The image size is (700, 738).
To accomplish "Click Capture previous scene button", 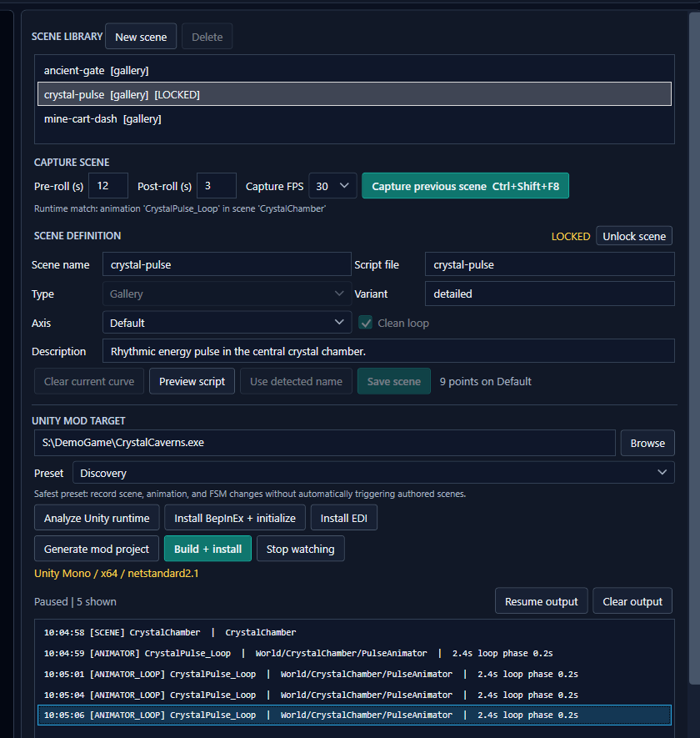I will (465, 186).
